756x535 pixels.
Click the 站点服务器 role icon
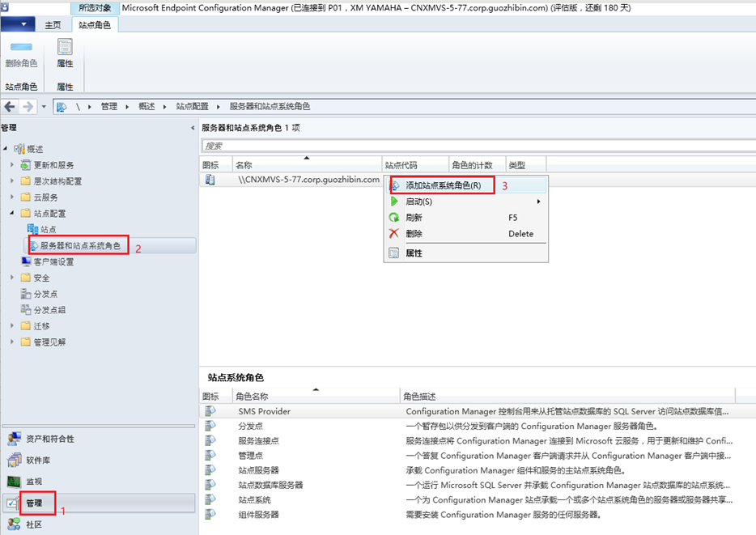click(210, 470)
